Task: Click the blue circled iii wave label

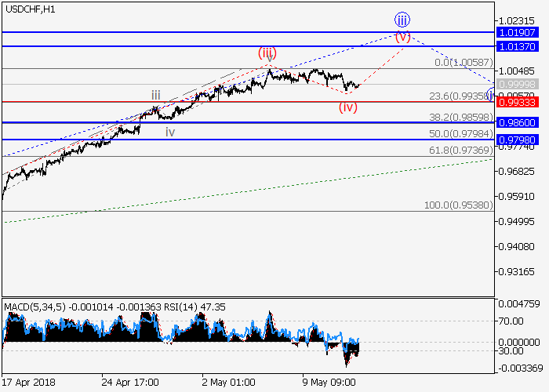Action: coord(402,20)
